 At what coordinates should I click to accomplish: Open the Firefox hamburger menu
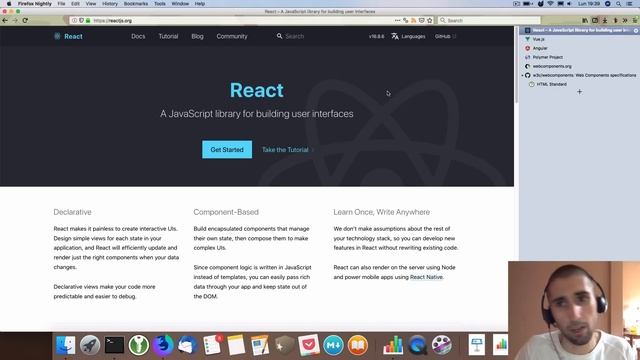(635, 20)
